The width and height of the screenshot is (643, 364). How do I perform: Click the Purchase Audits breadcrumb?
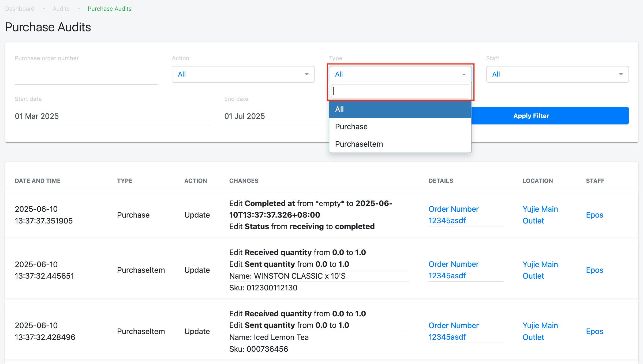[x=109, y=9]
